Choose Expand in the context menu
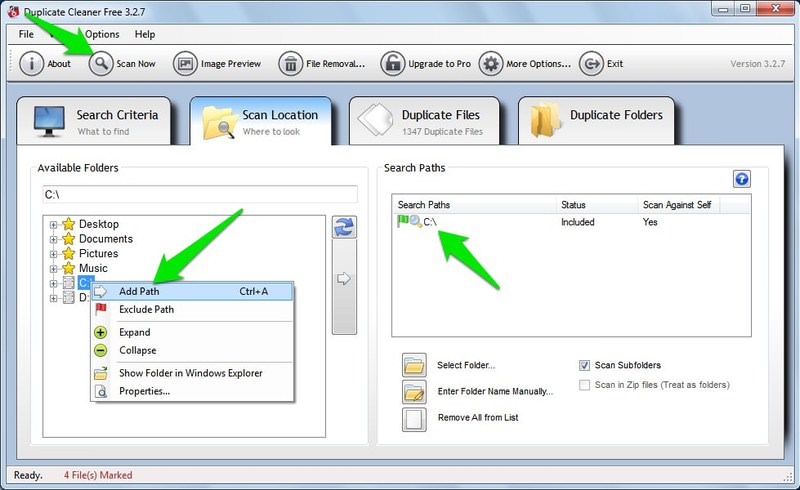Screen dimensions: 800x490 192,332
